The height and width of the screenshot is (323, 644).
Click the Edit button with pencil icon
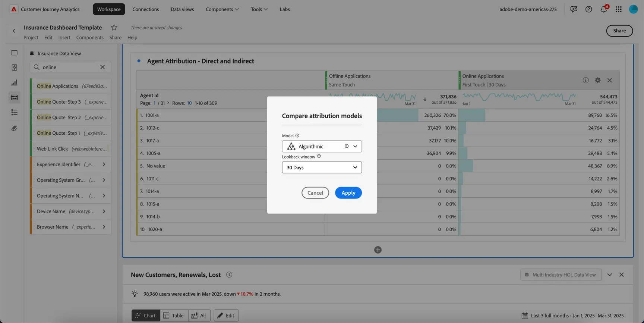[226, 316]
